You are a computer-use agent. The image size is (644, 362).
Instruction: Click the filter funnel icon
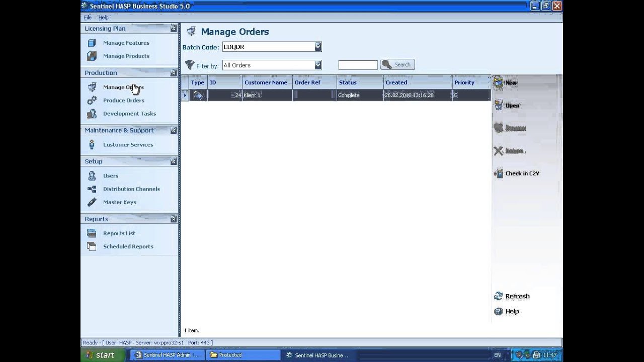(x=190, y=65)
